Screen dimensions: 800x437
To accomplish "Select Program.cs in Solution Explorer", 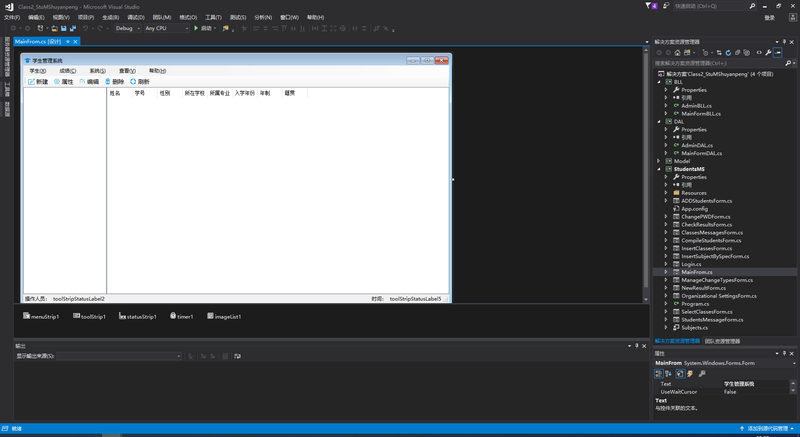I will click(x=695, y=304).
